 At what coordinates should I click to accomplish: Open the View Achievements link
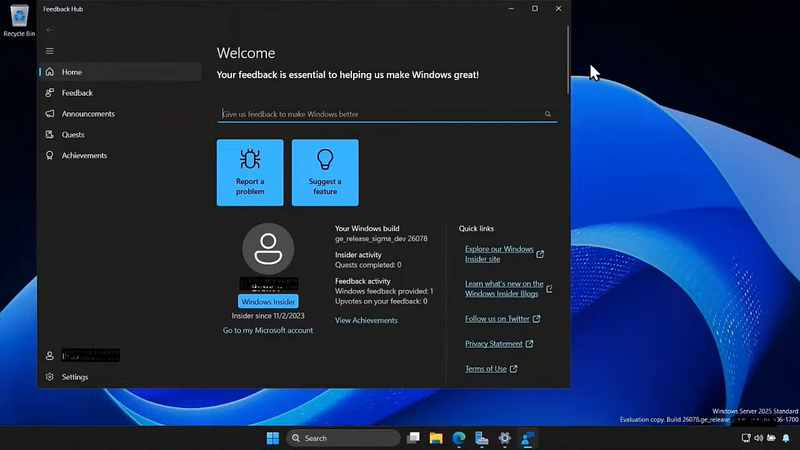366,320
